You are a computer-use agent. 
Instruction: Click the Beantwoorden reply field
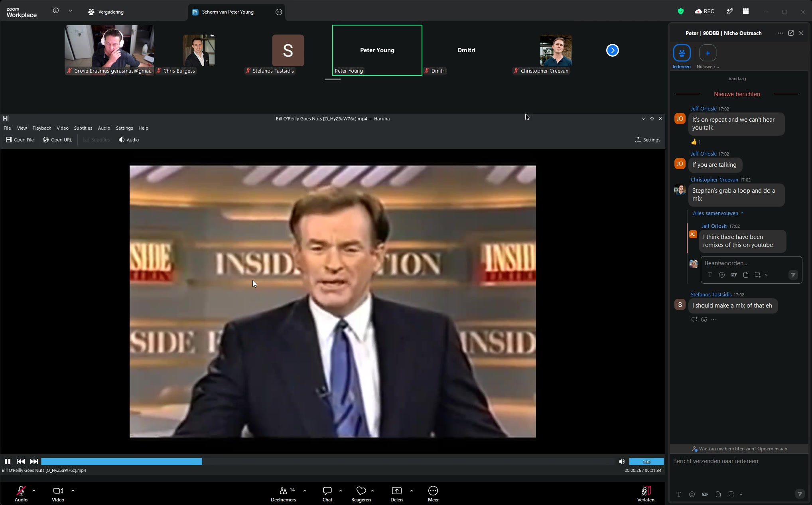tap(751, 263)
